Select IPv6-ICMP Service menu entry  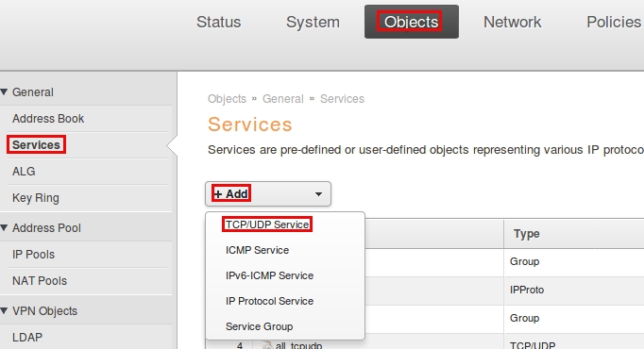pyautogui.click(x=269, y=275)
